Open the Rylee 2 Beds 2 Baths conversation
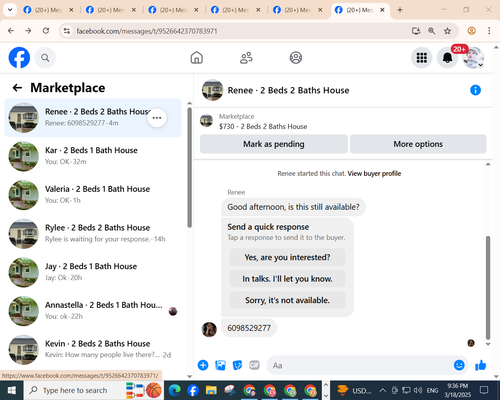The image size is (500, 400). click(93, 233)
